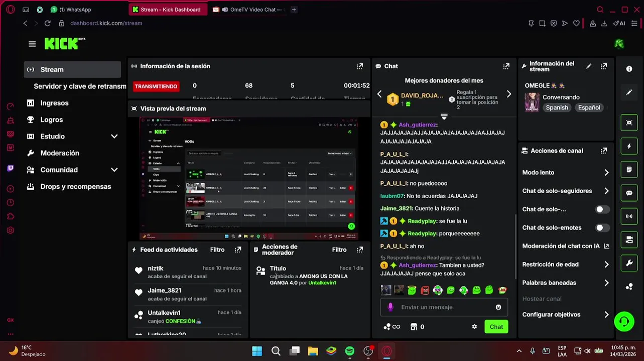Click the pencil icon in right sidebar

tap(629, 93)
